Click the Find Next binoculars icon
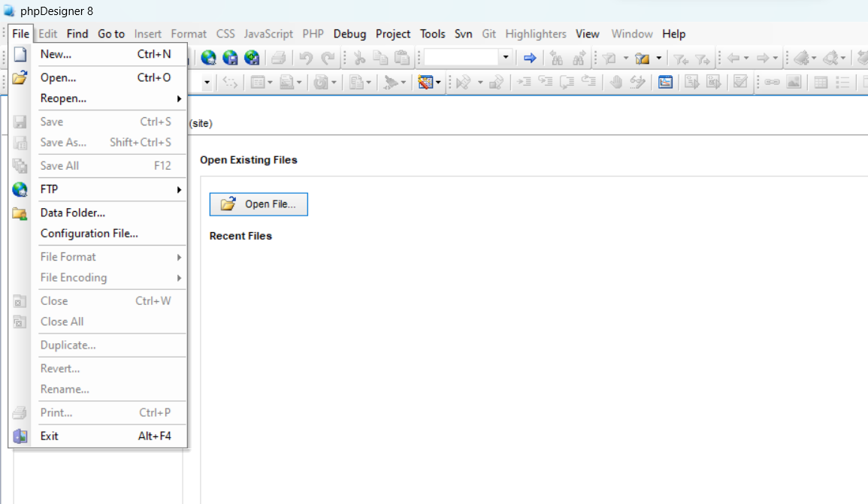Viewport: 868px width, 504px height. pyautogui.click(x=579, y=58)
